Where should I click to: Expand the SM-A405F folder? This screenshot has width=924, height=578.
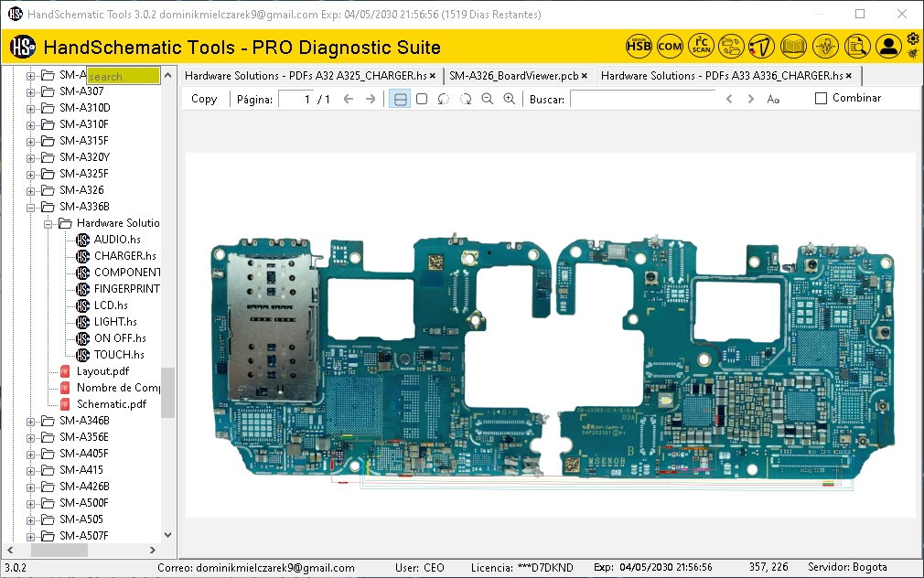[30, 455]
